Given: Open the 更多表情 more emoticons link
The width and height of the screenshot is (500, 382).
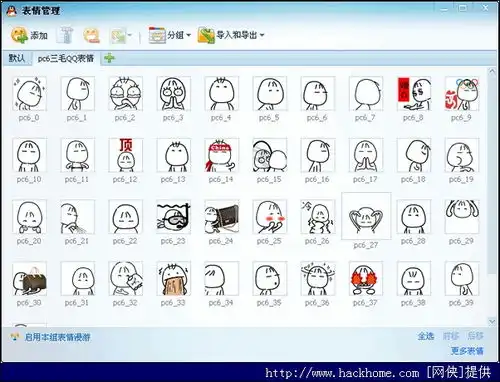Looking at the screenshot, I should click(467, 351).
